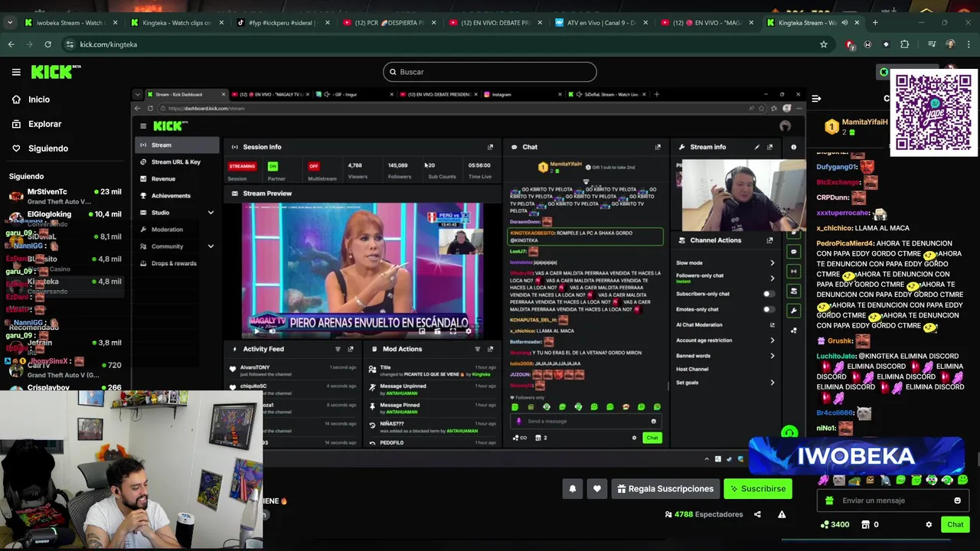980x551 pixels.
Task: Open the Set goals arrow in Channel Actions
Action: (772, 383)
